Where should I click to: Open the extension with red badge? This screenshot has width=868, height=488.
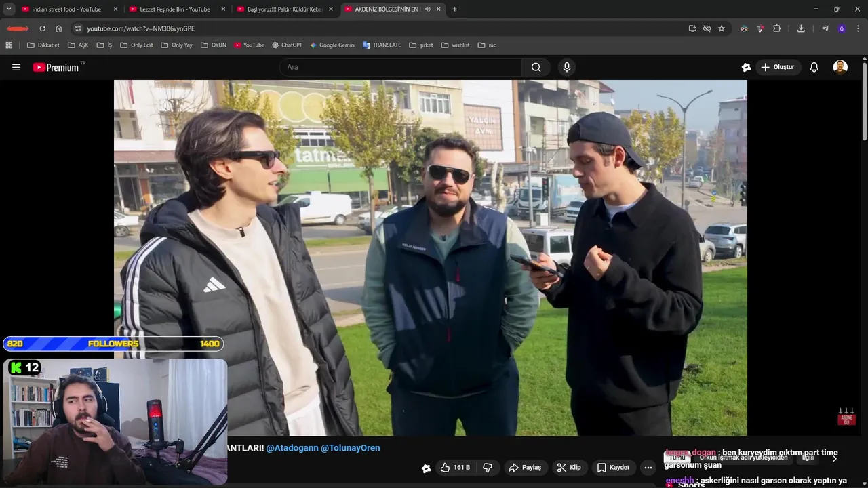(760, 28)
